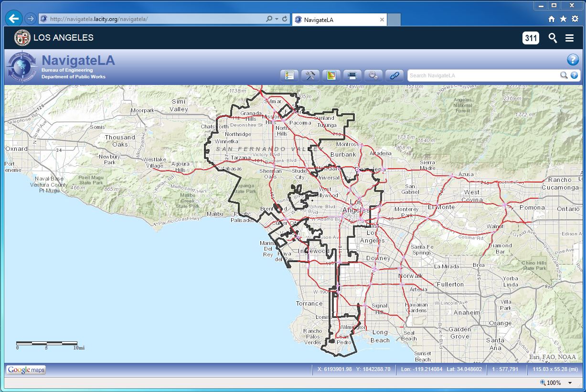Open the header search magnifier

pos(553,38)
